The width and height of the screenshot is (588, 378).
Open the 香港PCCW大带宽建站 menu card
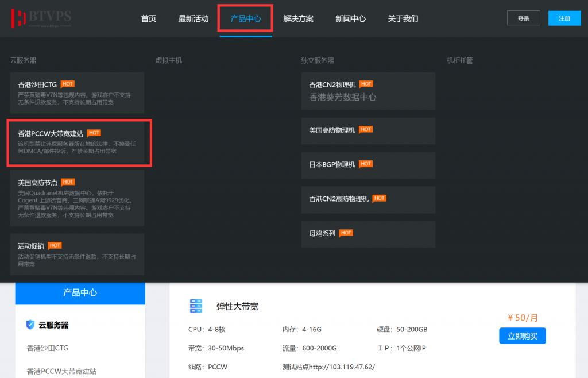pyautogui.click(x=78, y=142)
